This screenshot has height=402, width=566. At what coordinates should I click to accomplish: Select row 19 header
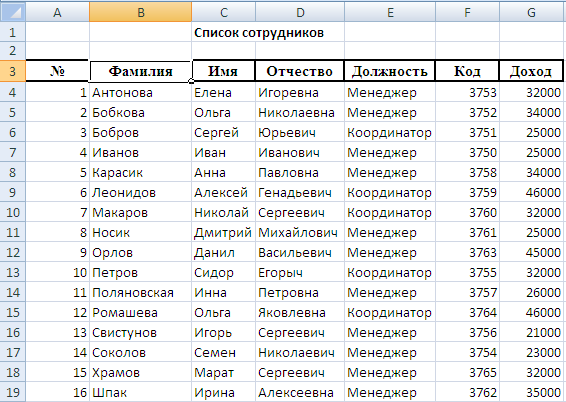(x=13, y=392)
